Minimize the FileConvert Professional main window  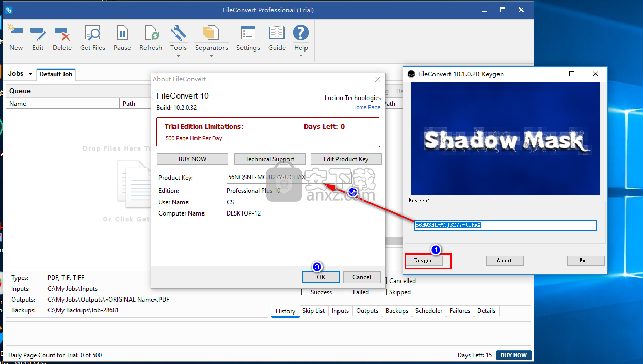[485, 10]
